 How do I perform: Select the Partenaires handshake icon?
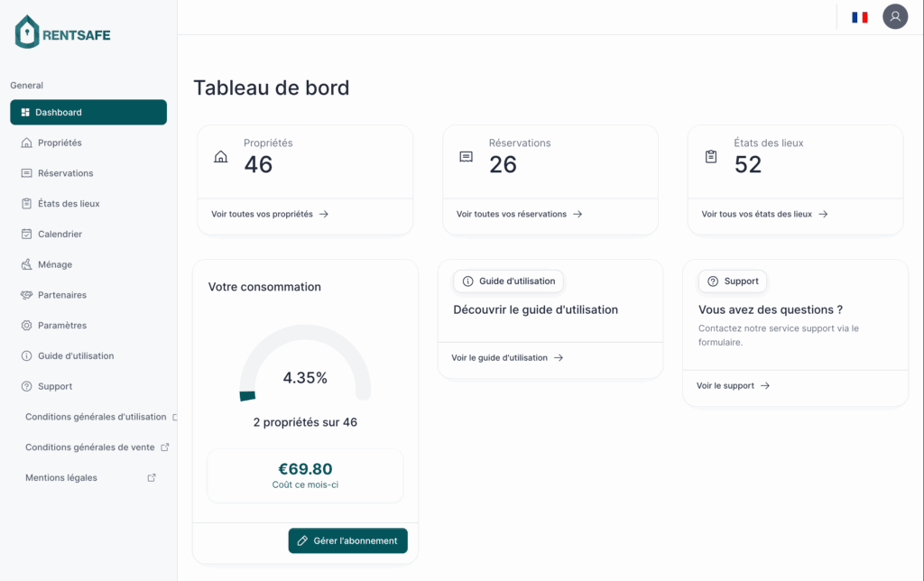click(28, 294)
